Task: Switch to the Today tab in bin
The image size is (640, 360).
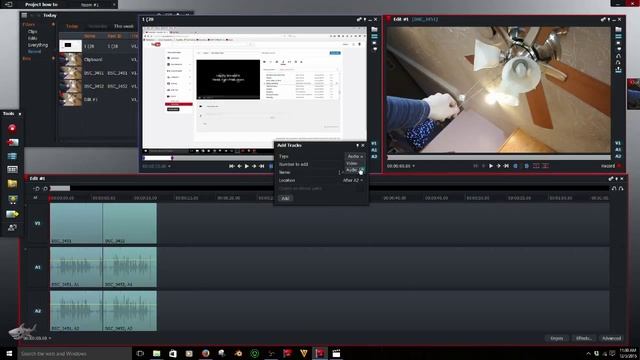Action: pos(72,26)
